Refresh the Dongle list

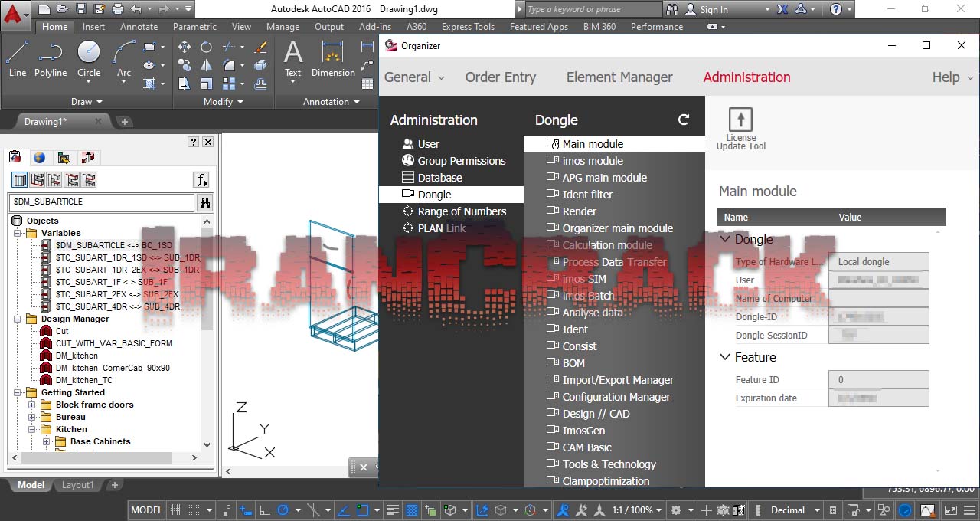684,120
